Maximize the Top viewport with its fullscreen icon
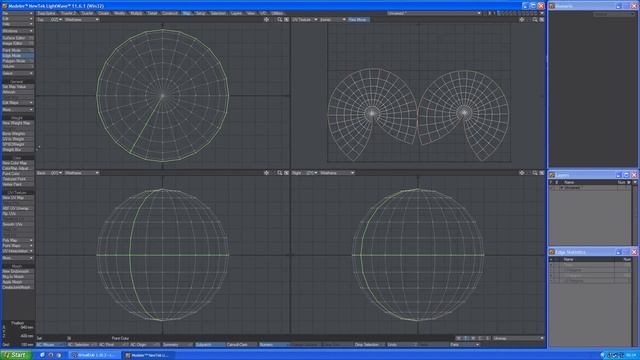 pyautogui.click(x=286, y=20)
